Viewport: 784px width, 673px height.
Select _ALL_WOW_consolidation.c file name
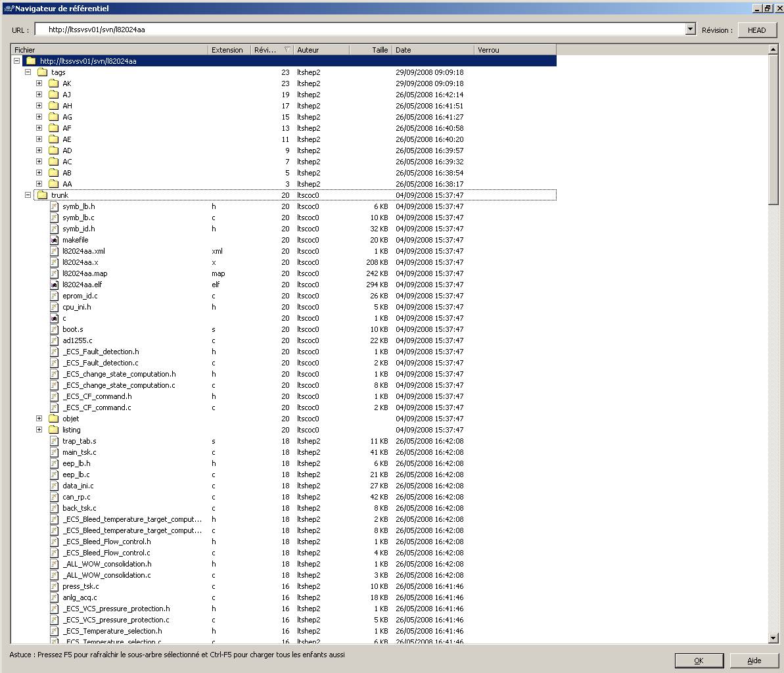pyautogui.click(x=106, y=575)
